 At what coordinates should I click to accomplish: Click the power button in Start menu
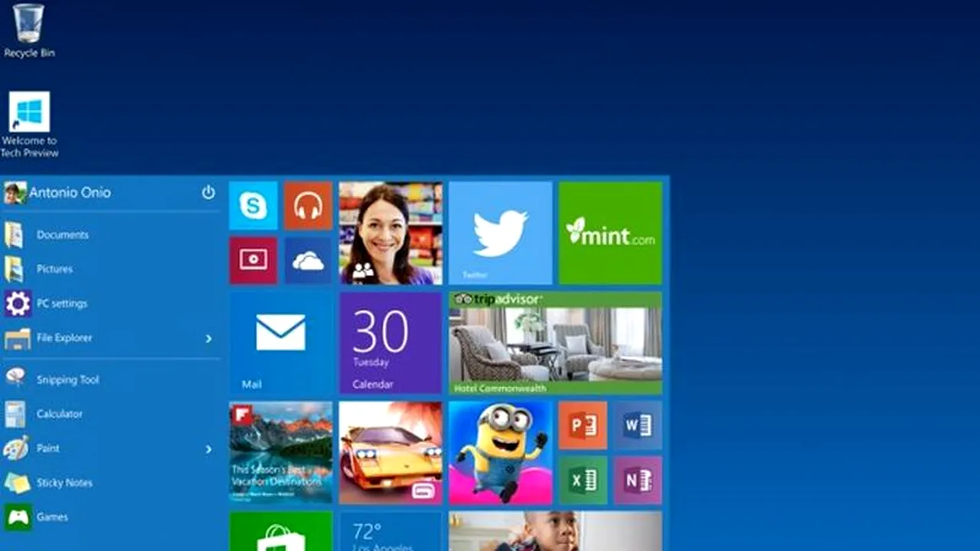coord(208,192)
